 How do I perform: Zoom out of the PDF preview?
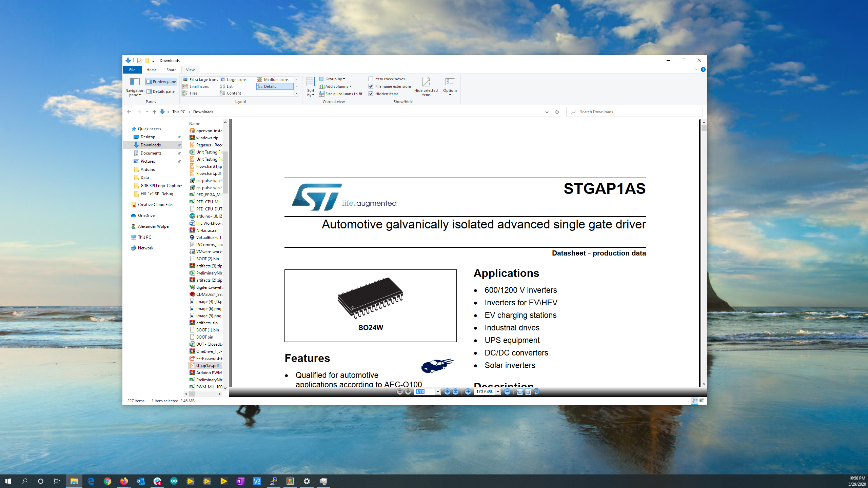507,392
